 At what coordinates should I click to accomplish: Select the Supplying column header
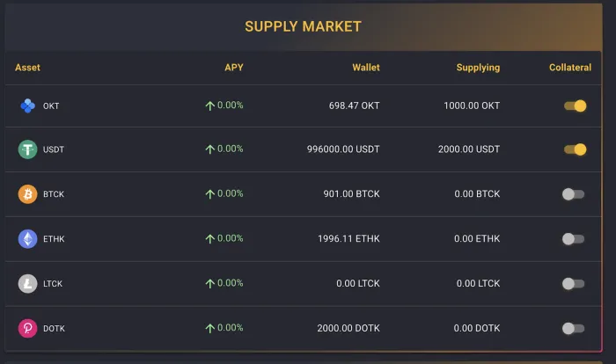[478, 68]
